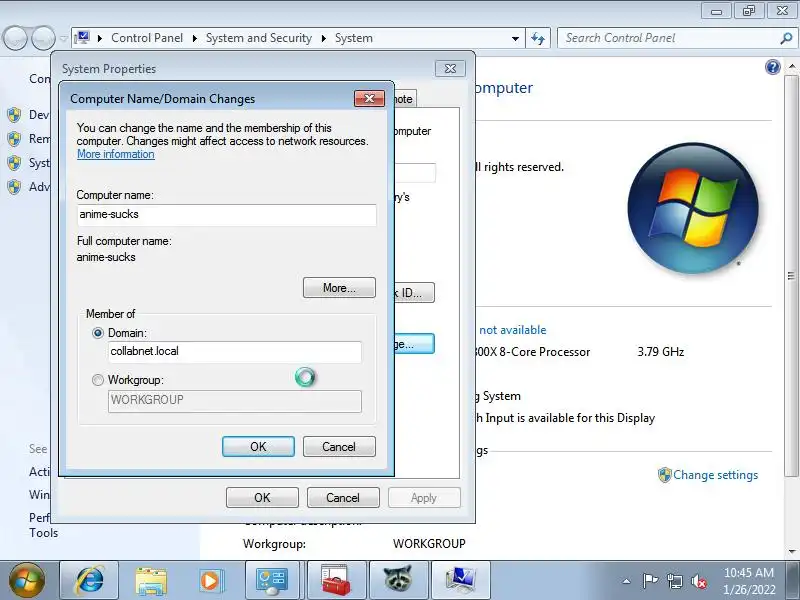Click the computer description text field

(415, 173)
